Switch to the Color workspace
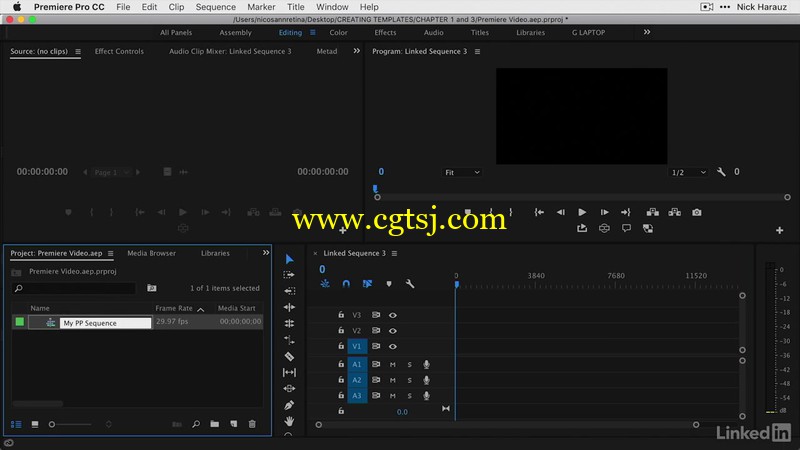800x450 pixels. 338,32
